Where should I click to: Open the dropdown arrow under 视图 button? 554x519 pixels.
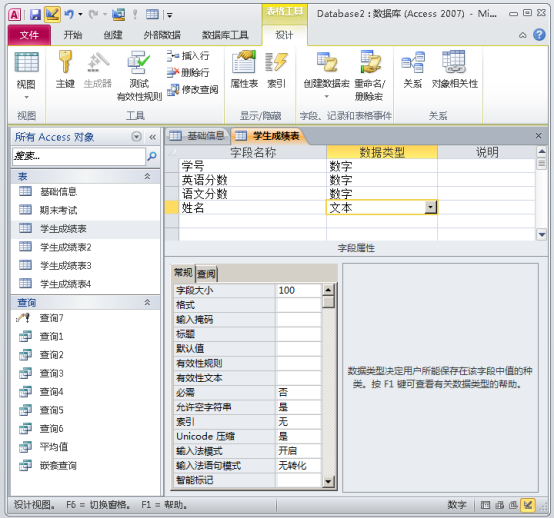pyautogui.click(x=26, y=97)
